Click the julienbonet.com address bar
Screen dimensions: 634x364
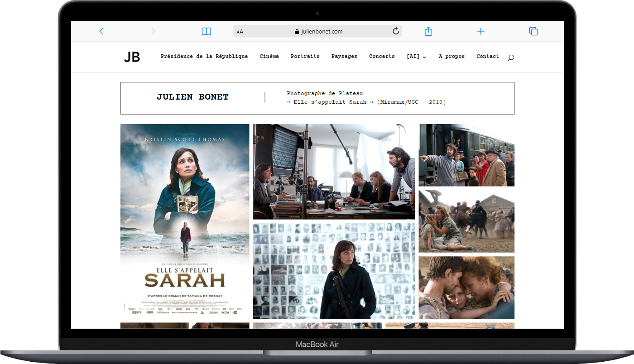pyautogui.click(x=318, y=32)
